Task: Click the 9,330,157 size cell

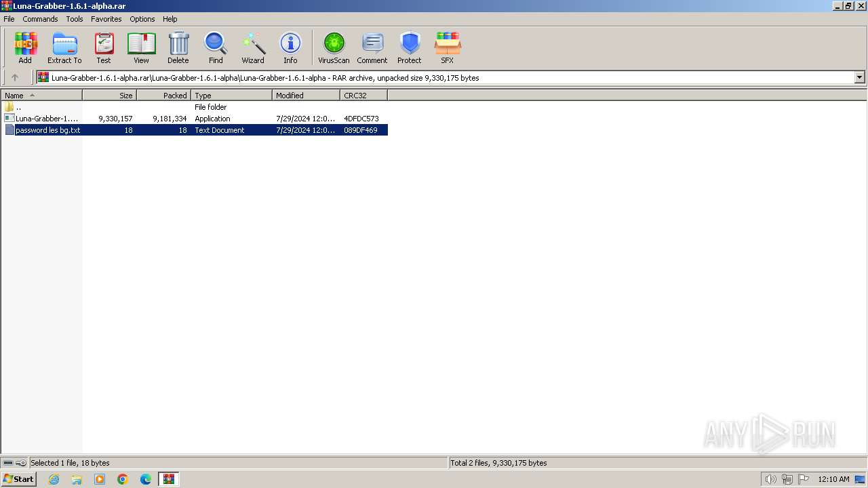Action: 115,119
